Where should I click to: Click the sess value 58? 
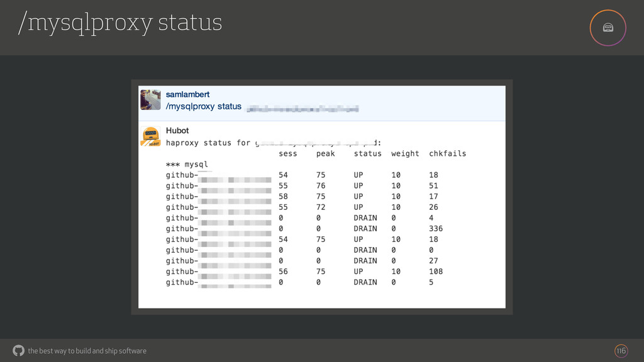283,197
